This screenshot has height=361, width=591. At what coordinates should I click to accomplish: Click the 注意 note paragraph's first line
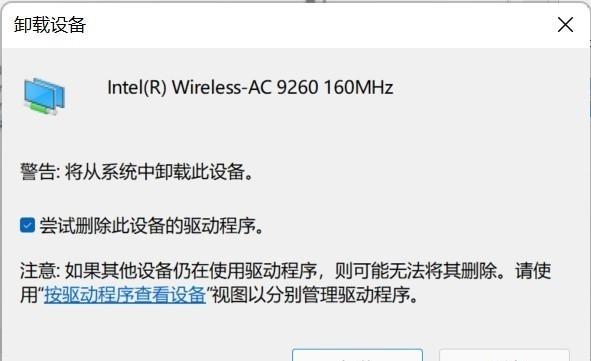pos(285,271)
